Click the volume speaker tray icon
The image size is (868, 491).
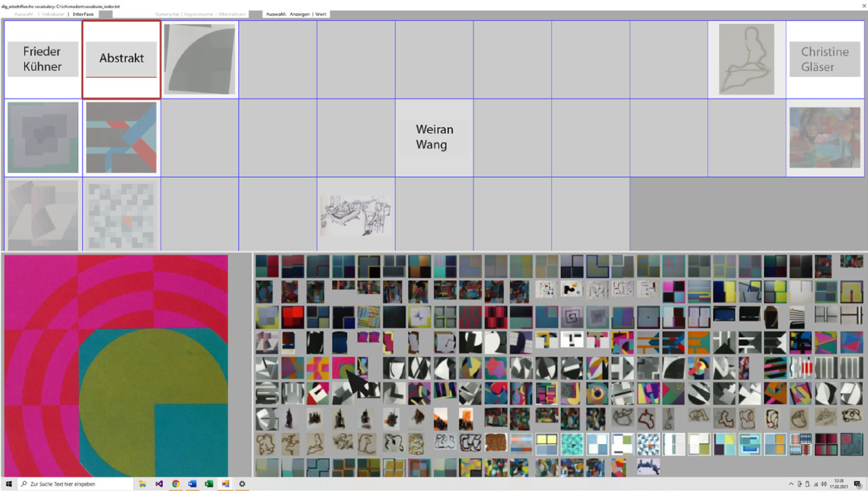(824, 484)
